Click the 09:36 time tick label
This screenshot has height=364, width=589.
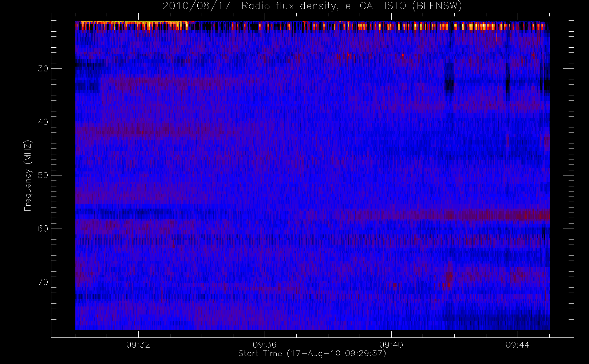[265, 345]
